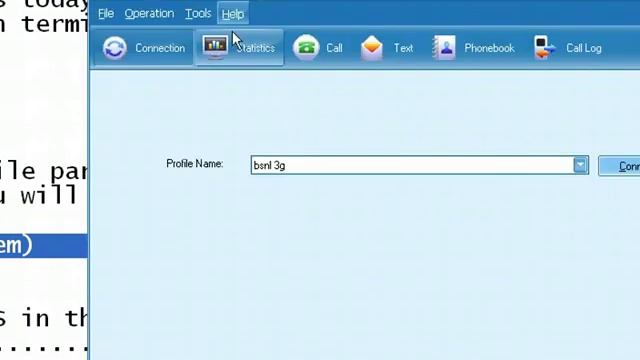Open the Call section label
Image resolution: width=640 pixels, height=360 pixels.
click(x=334, y=48)
